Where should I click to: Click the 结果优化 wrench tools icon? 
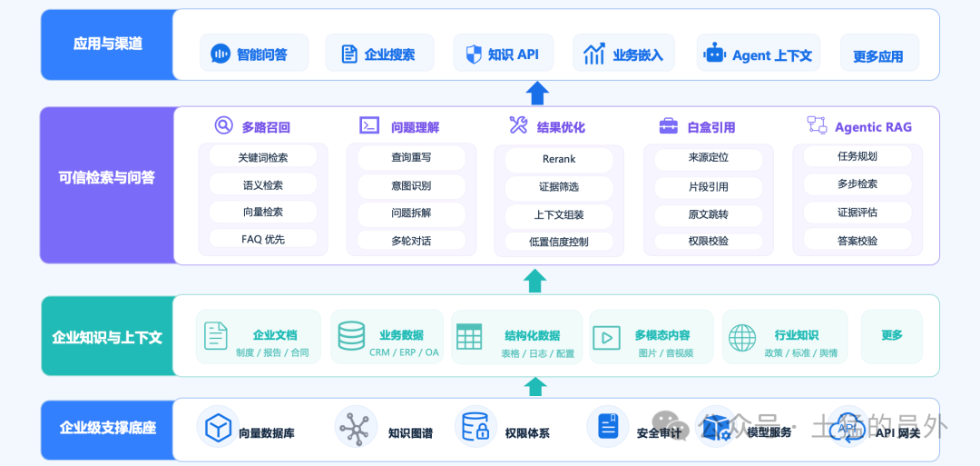pyautogui.click(x=518, y=125)
